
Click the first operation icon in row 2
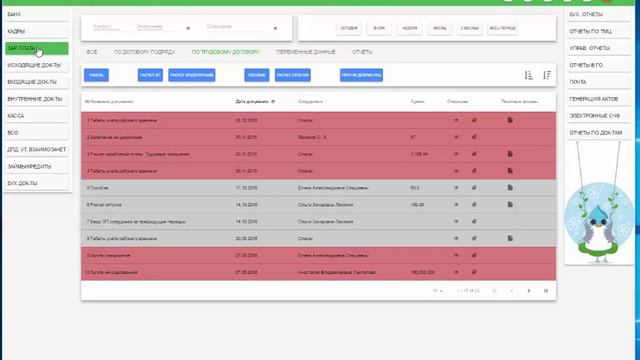click(x=456, y=137)
